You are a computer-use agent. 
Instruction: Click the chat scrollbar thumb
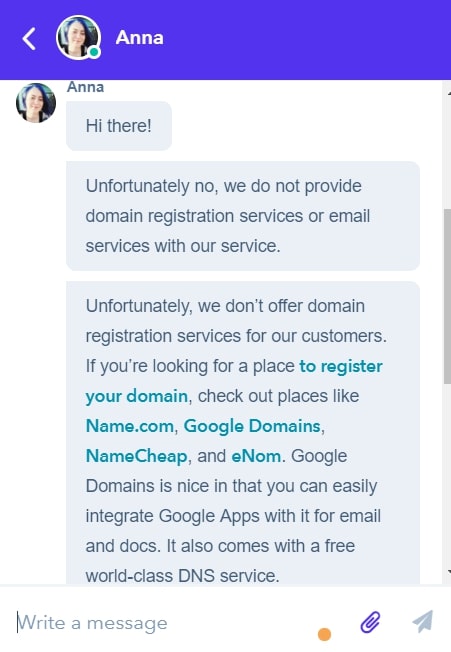coord(447,296)
